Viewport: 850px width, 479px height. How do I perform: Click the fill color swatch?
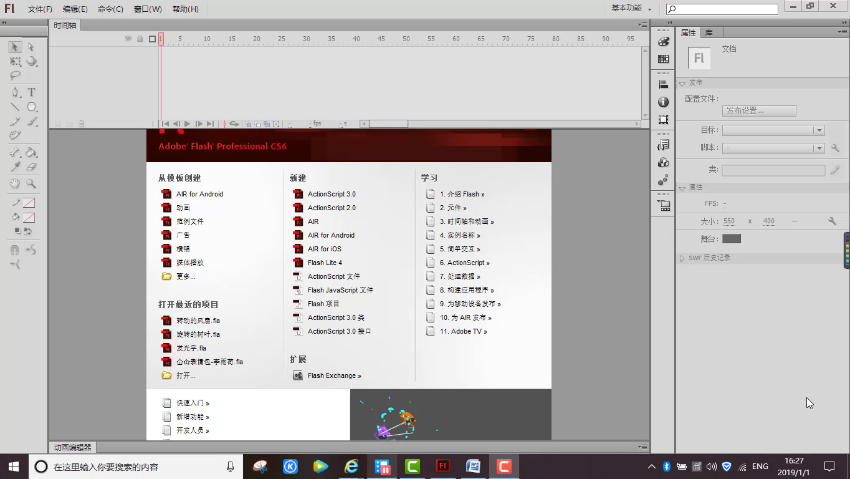pyautogui.click(x=29, y=218)
